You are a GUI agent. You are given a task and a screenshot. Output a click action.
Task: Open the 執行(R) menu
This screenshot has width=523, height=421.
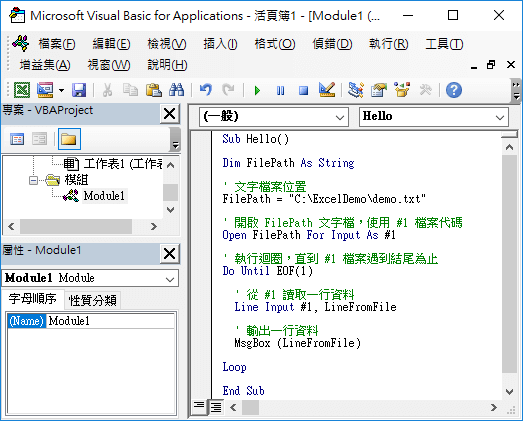point(389,44)
